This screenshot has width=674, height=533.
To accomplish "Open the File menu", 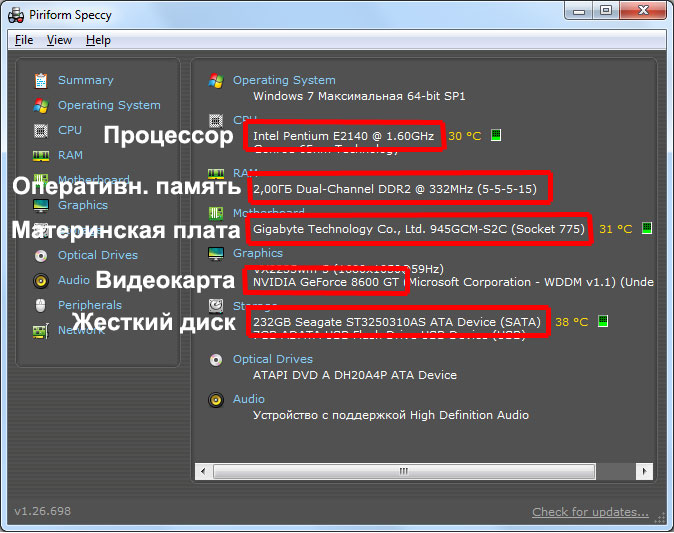I will 24,40.
